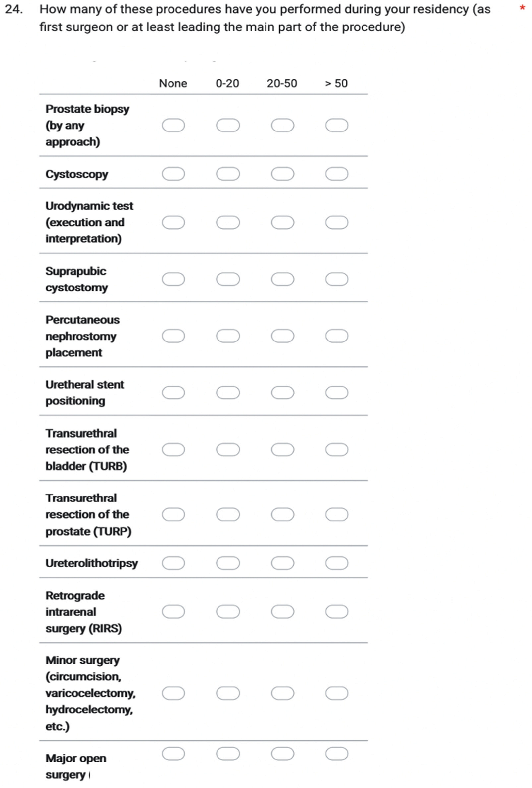Viewport: 532px width, 788px height.
Task: Choose 0-20 for Uretheral stent positioning
Action: (x=228, y=393)
